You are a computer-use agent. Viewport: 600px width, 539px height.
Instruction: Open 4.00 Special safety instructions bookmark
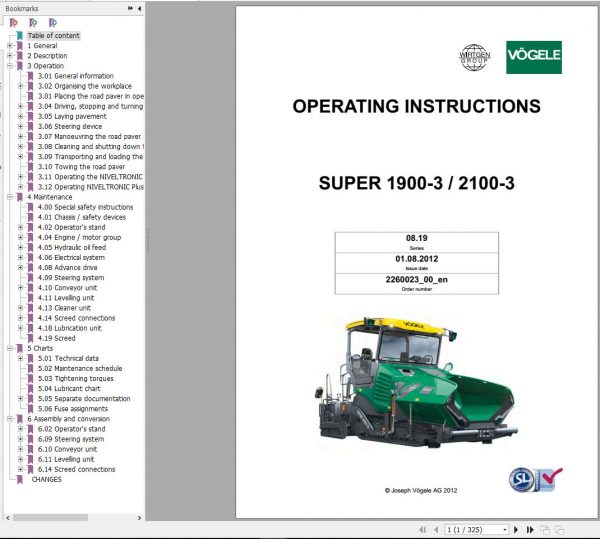coord(85,207)
